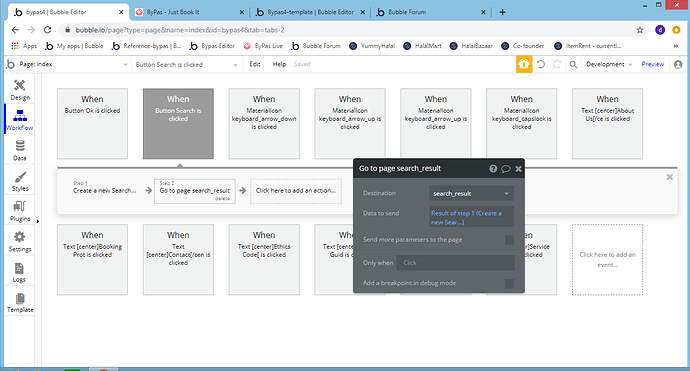Reload the browser page
This screenshot has height=371, width=690.
(48, 30)
